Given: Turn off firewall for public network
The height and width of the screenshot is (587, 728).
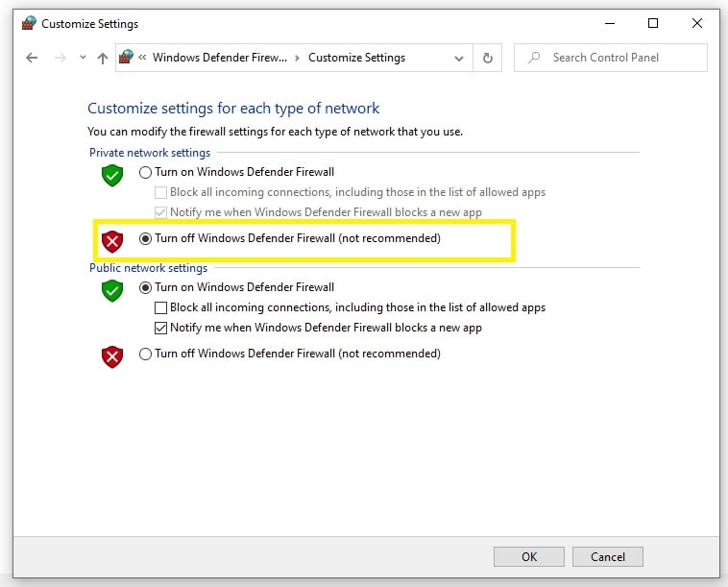Looking at the screenshot, I should pyautogui.click(x=145, y=354).
